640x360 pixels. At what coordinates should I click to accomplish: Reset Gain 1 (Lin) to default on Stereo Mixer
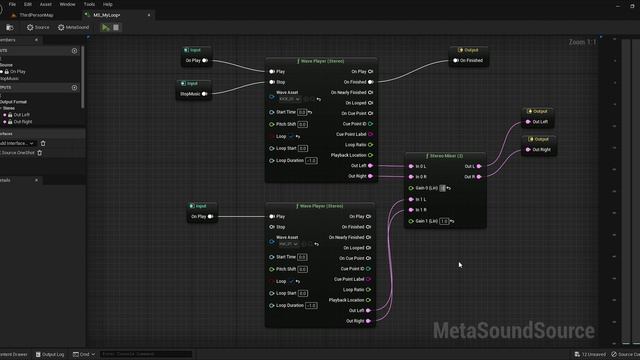452,221
